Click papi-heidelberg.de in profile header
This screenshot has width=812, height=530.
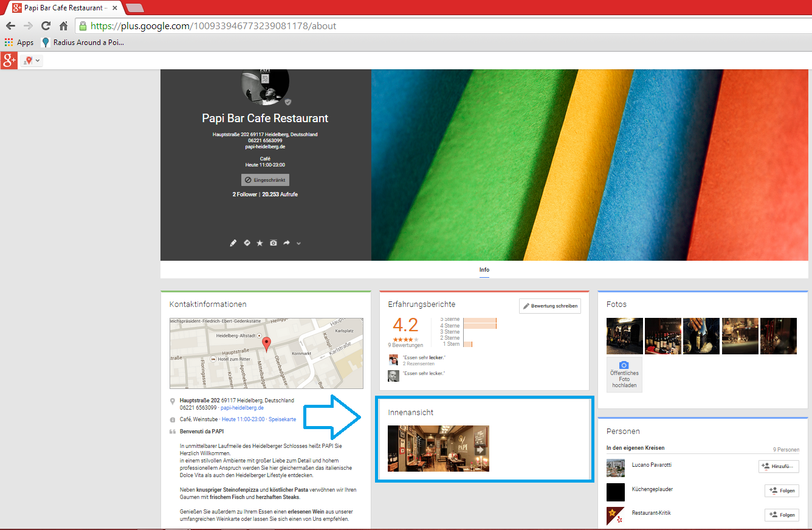(265, 146)
